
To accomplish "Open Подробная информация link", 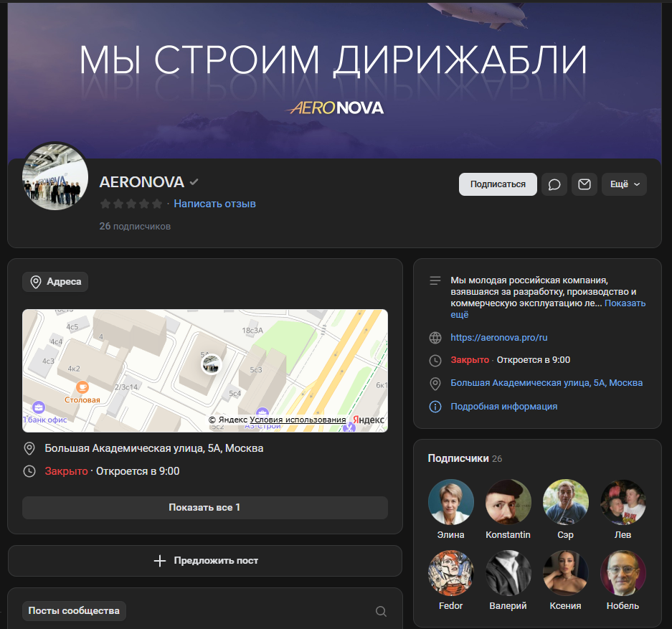I will pyautogui.click(x=503, y=406).
